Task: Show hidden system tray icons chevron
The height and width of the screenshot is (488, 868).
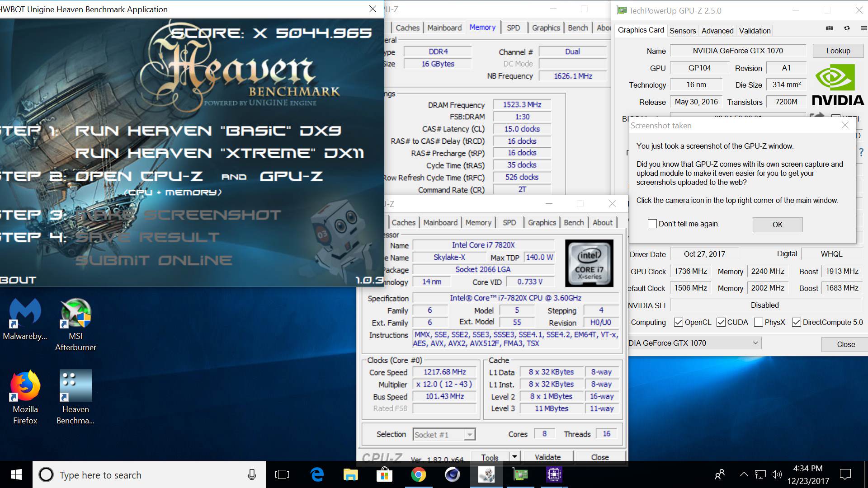Action: pos(744,474)
